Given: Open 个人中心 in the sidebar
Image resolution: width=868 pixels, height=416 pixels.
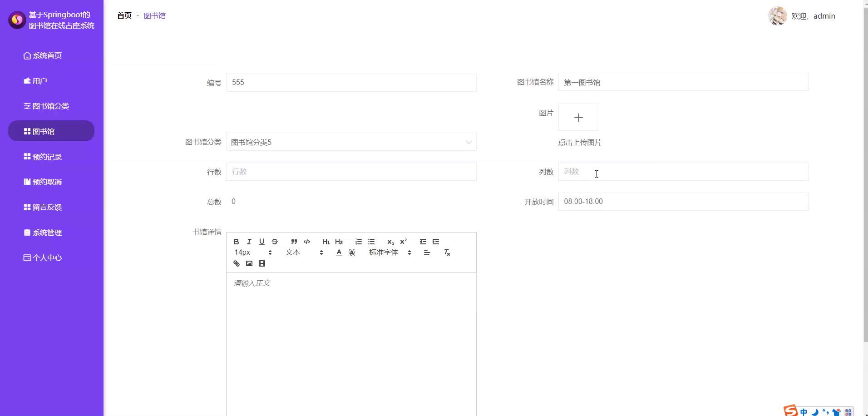Looking at the screenshot, I should click(x=43, y=258).
